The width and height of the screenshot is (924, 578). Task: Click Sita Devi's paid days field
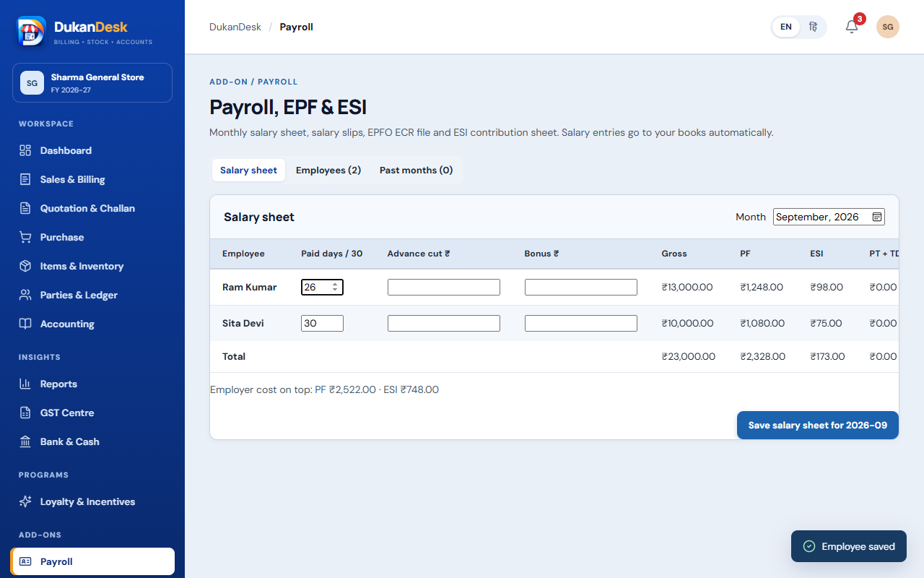[x=322, y=323]
